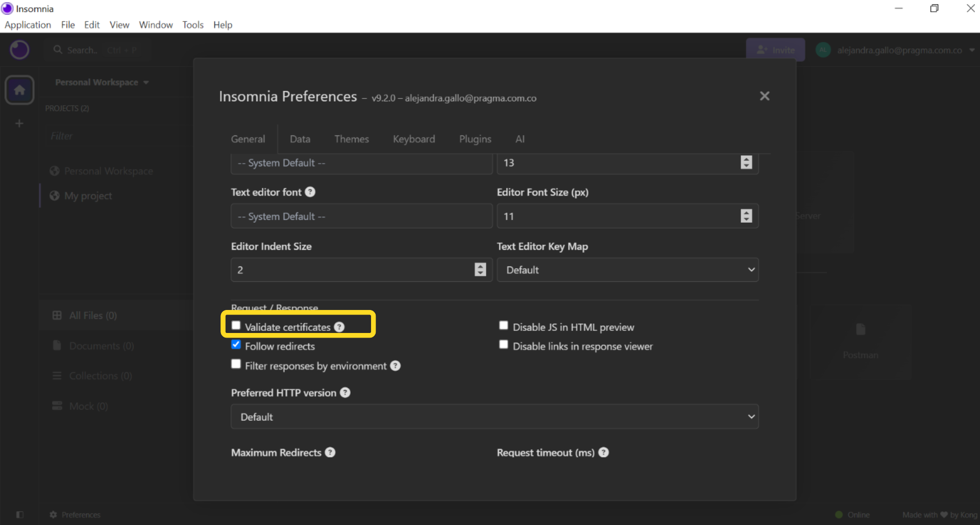Switch to the Plugins tab
Screen dimensions: 980x525
click(475, 139)
